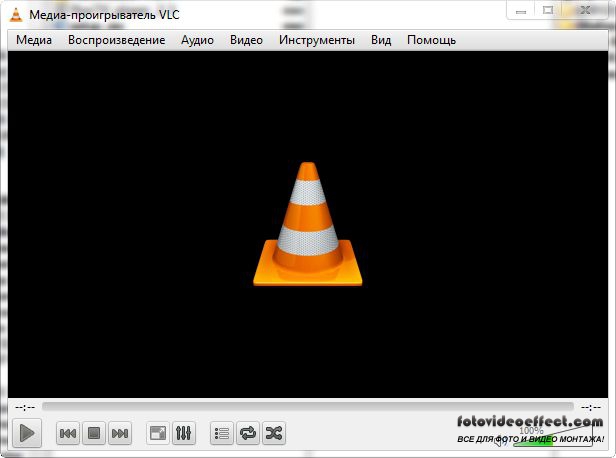The image size is (616, 458).
Task: Open the Видео menu
Action: pyautogui.click(x=246, y=40)
